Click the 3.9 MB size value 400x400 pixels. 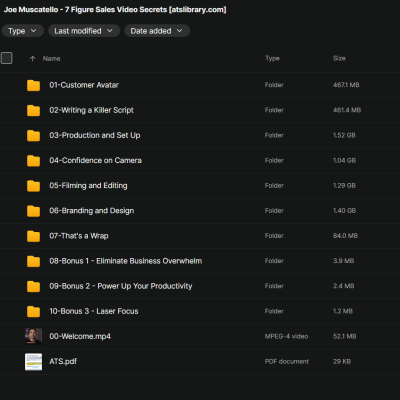[343, 261]
